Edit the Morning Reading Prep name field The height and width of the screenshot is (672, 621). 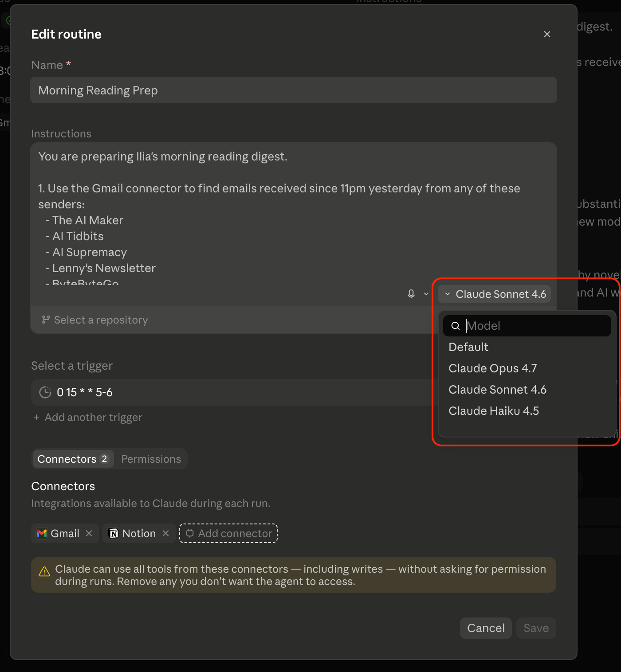coord(294,90)
